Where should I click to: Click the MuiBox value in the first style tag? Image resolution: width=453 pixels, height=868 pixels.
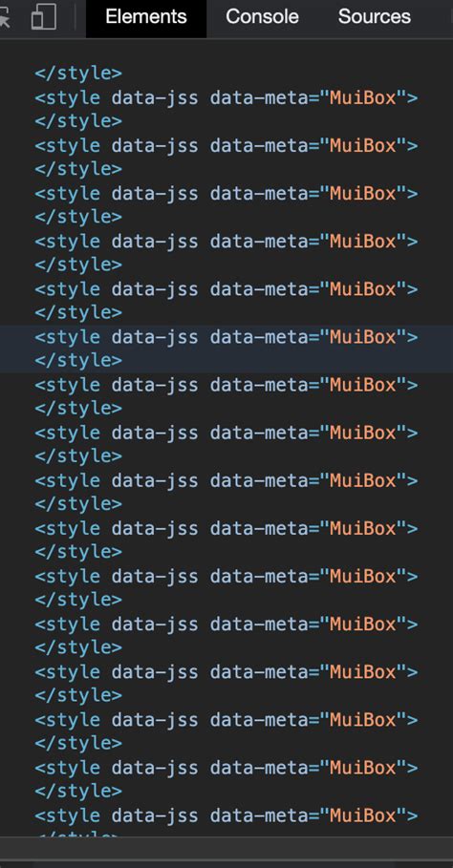[x=363, y=97]
